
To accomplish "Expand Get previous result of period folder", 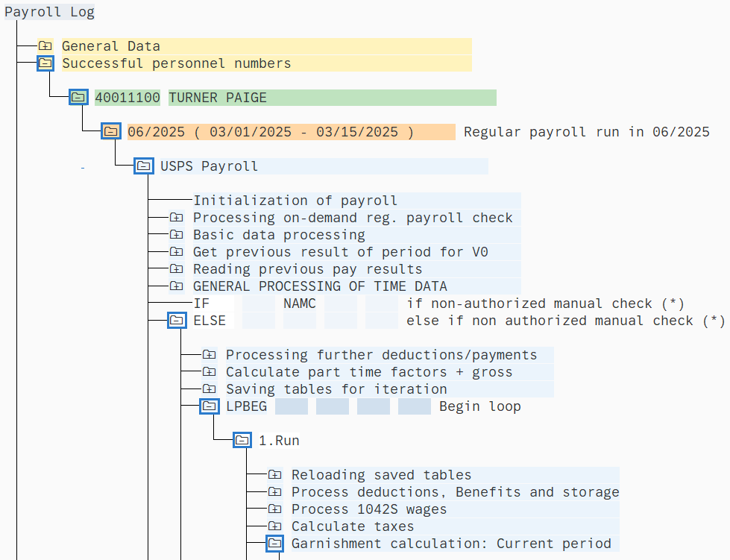I will pyautogui.click(x=177, y=252).
